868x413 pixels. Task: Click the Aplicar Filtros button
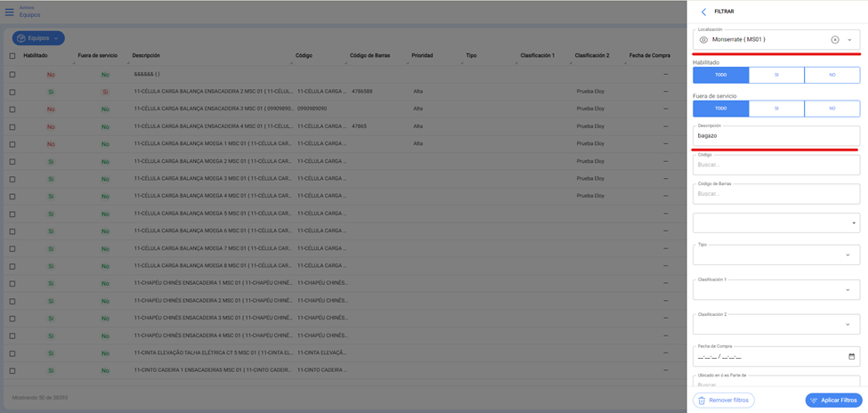point(833,401)
